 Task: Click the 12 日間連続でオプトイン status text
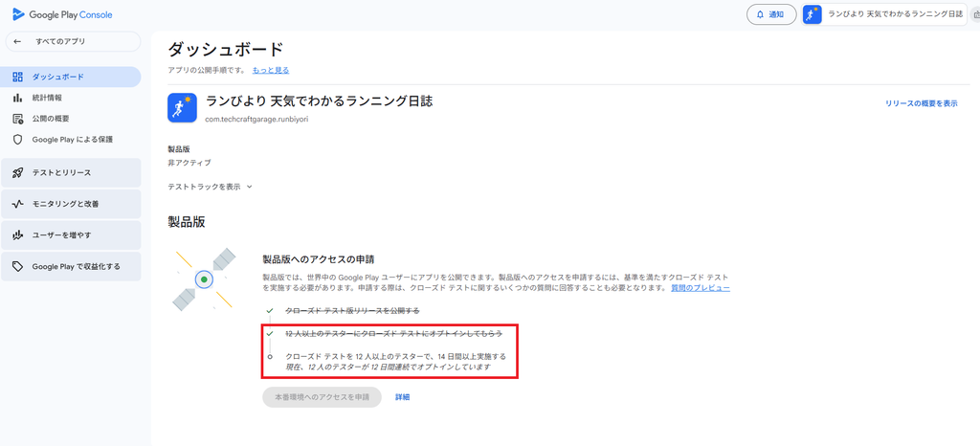click(x=388, y=368)
